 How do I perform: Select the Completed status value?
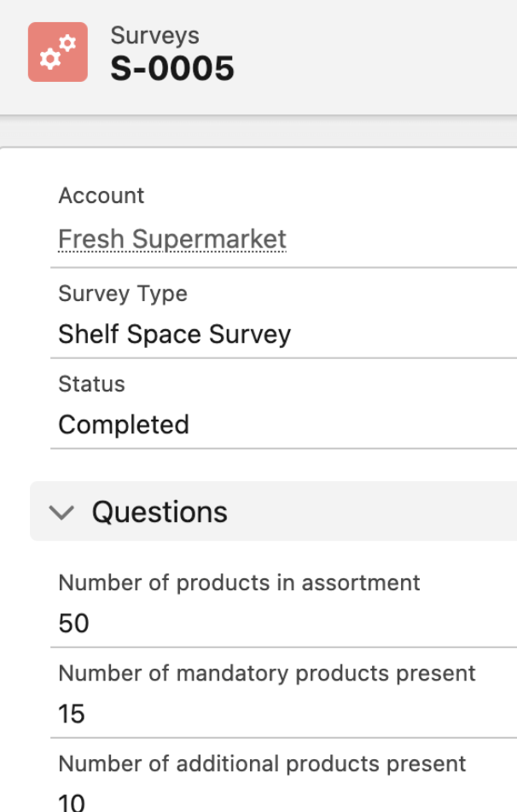(123, 425)
